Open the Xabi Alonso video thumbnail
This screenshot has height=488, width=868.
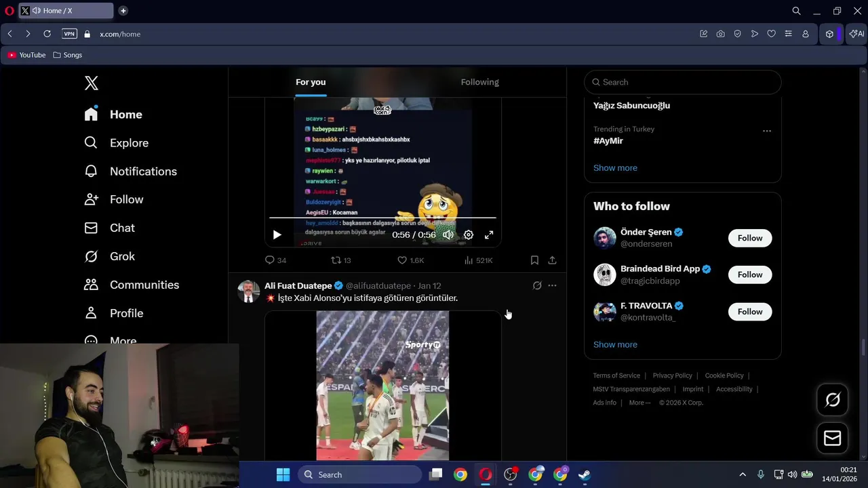pyautogui.click(x=382, y=386)
